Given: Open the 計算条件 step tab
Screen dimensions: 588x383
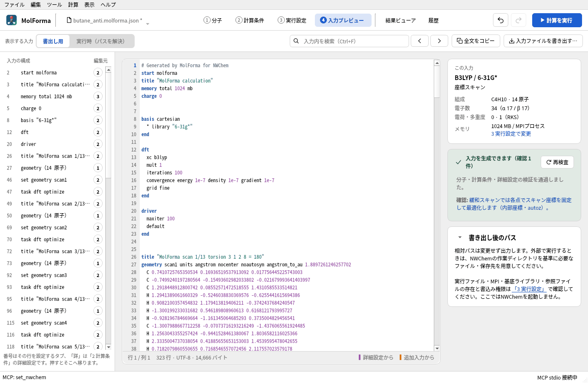Looking at the screenshot, I should click(x=250, y=20).
